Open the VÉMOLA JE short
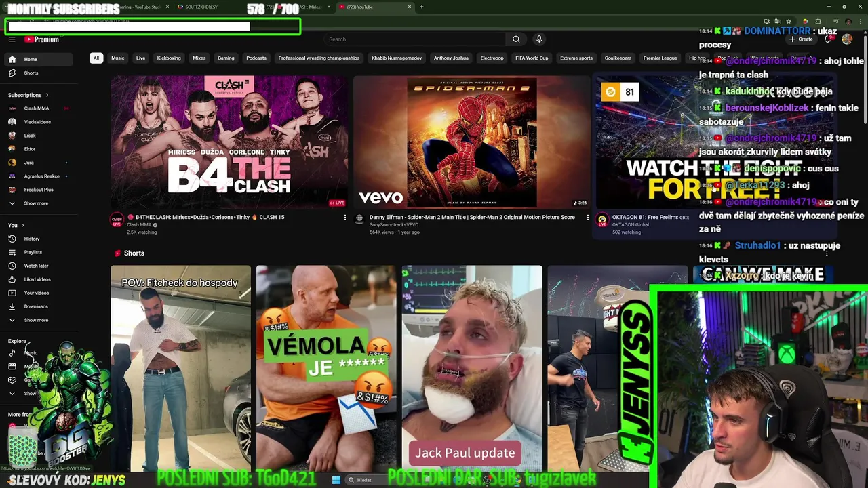Screen dimensions: 868x488 (x=326, y=368)
